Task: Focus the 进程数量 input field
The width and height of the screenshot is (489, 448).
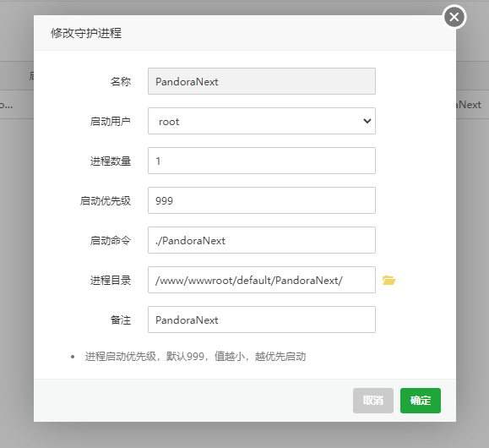Action: [262, 161]
